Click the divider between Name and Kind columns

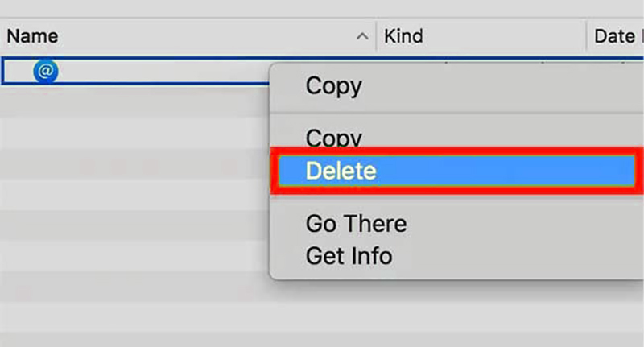[376, 35]
